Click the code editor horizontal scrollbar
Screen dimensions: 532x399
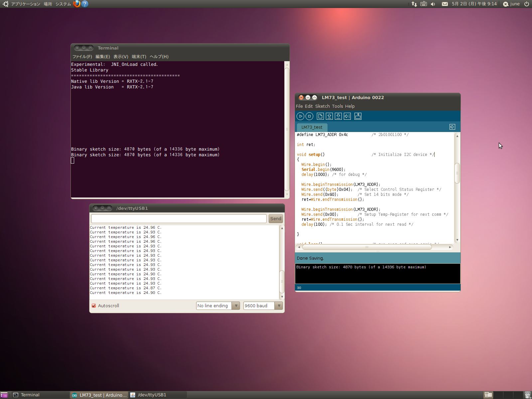point(367,247)
